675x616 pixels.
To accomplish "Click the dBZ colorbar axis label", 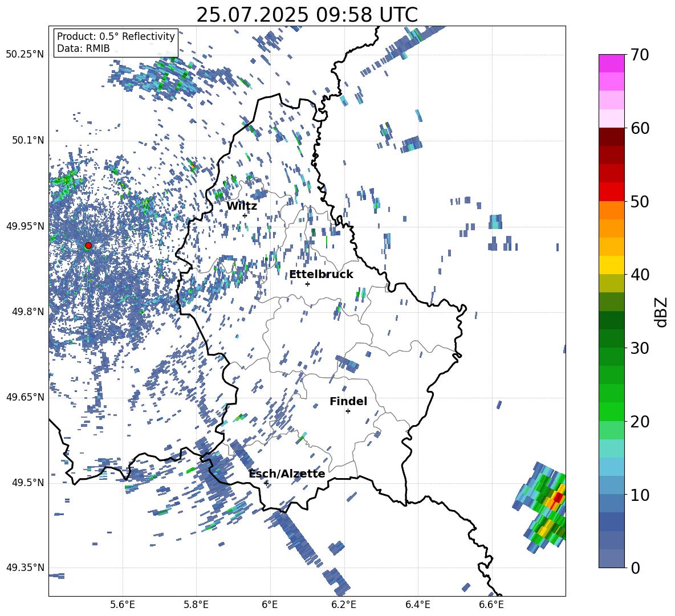I will 662,312.
